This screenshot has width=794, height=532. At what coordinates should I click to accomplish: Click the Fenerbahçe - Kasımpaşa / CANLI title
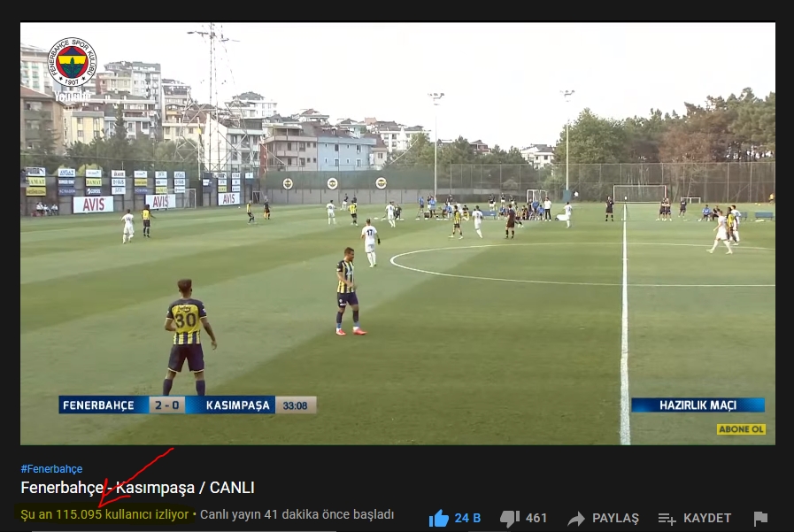(138, 488)
